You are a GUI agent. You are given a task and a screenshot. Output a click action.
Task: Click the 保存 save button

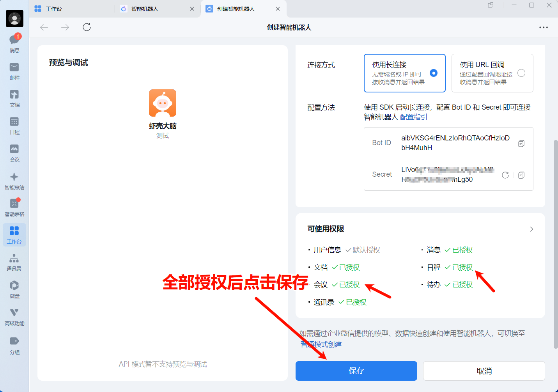pyautogui.click(x=356, y=371)
